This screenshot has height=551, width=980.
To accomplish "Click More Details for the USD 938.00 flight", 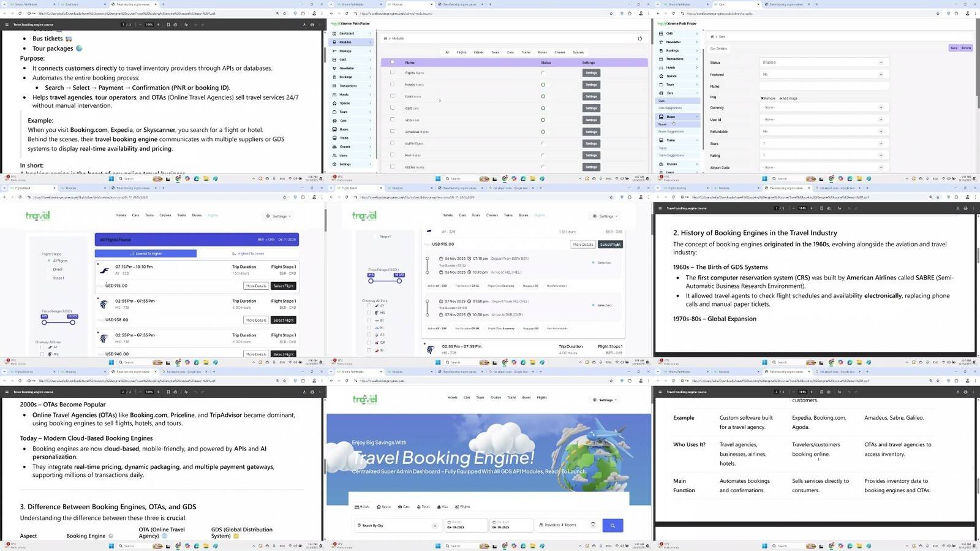I will click(x=256, y=320).
